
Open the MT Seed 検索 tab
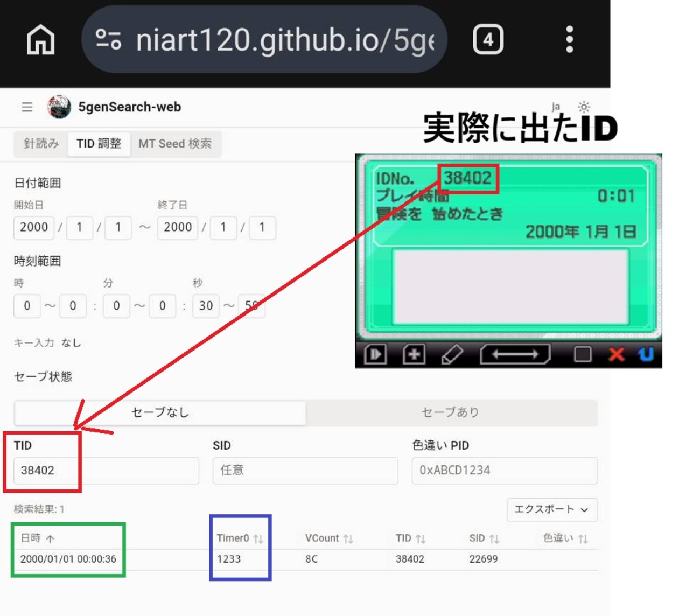point(175,144)
